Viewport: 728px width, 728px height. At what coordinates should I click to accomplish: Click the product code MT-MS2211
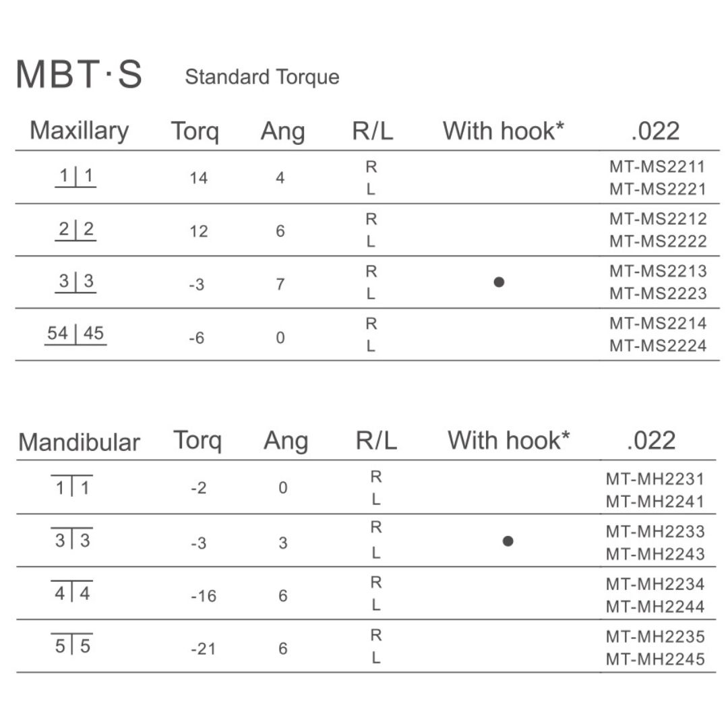[x=658, y=166]
